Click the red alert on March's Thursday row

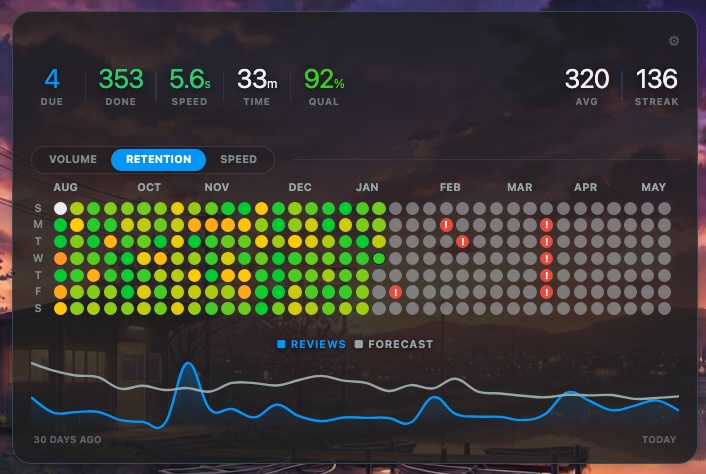coord(547,275)
